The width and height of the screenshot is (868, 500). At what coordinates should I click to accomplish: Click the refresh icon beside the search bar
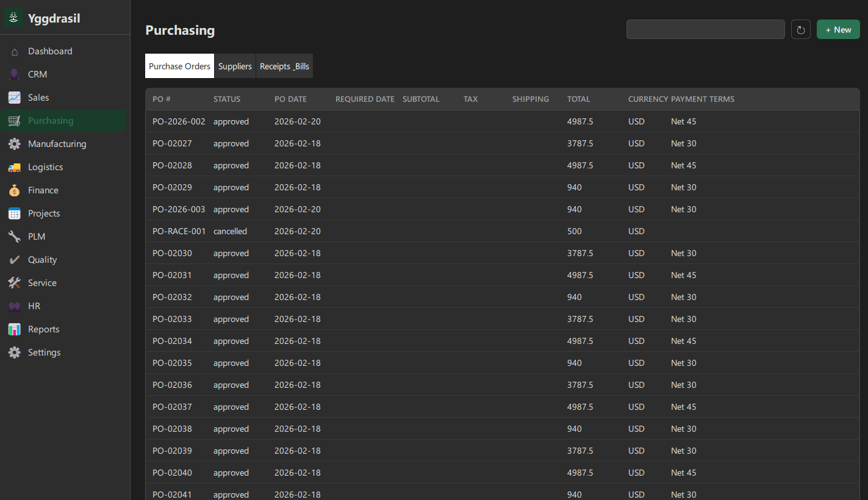coord(800,29)
